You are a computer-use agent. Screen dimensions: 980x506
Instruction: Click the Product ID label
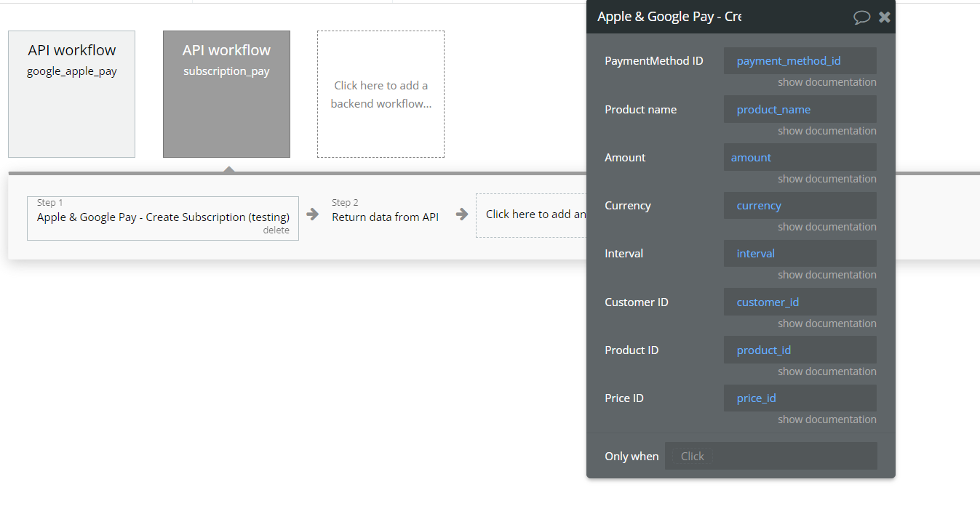(x=632, y=350)
